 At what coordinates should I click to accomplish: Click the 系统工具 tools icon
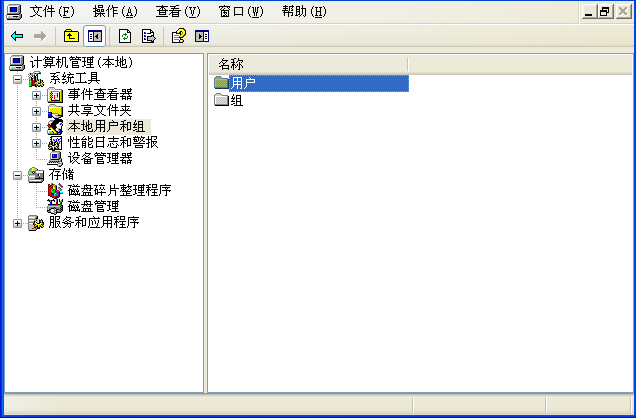[x=36, y=79]
